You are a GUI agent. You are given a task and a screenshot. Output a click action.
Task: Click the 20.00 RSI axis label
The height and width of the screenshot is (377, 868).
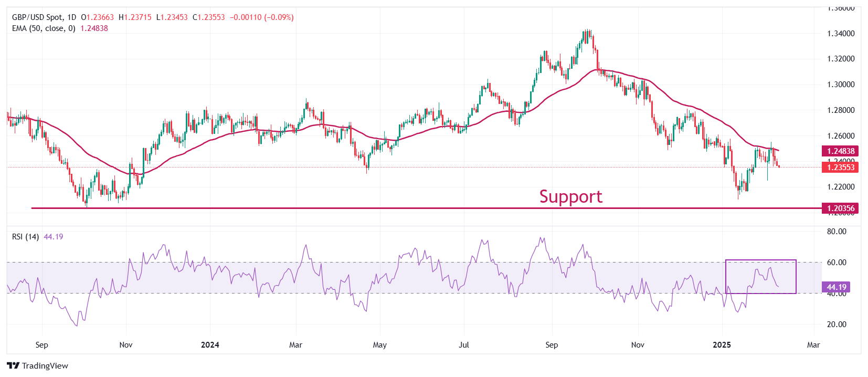point(837,324)
